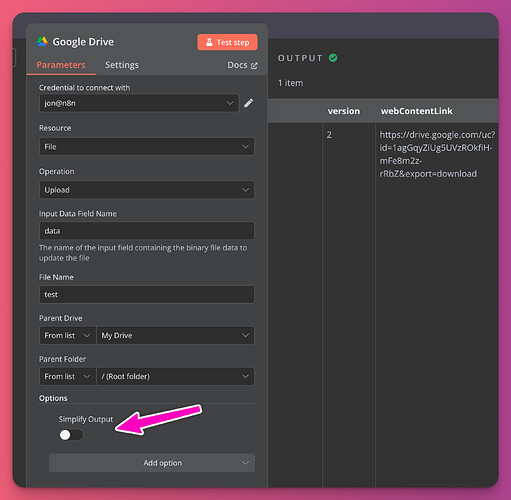The image size is (511, 500).
Task: Open Parent Folder mode dropdown From list
Action: pyautogui.click(x=68, y=376)
